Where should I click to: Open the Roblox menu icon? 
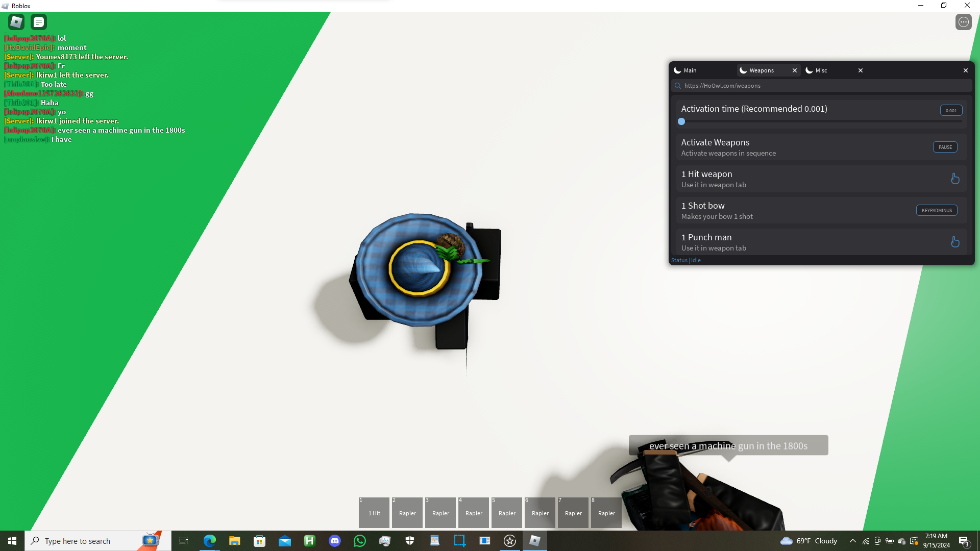16,22
